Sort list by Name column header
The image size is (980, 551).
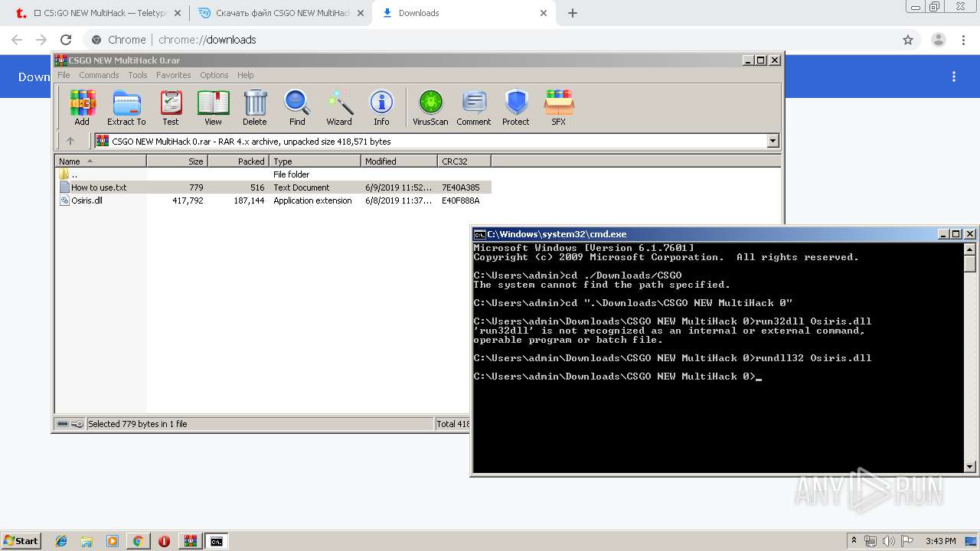pos(100,161)
